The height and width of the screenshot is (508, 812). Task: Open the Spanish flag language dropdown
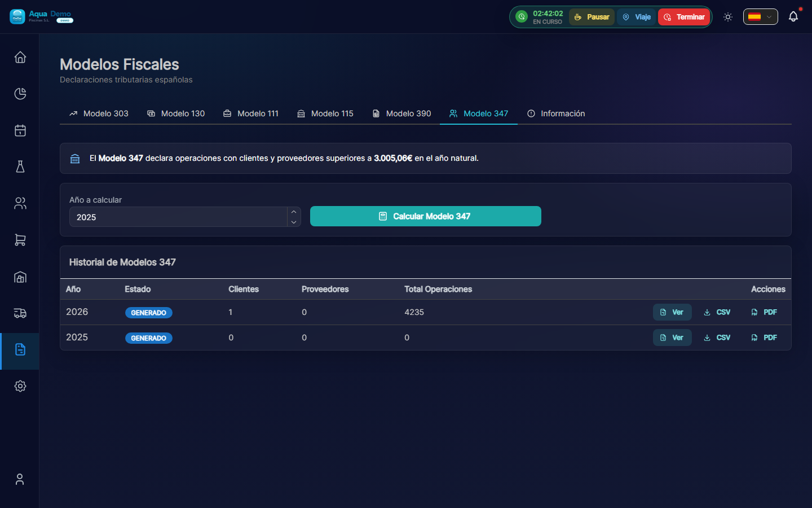tap(760, 17)
